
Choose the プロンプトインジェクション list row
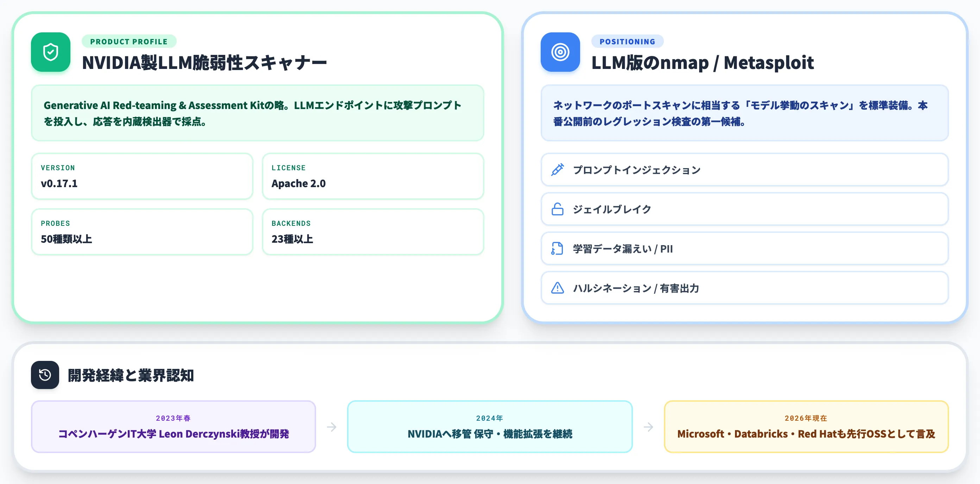(x=745, y=170)
